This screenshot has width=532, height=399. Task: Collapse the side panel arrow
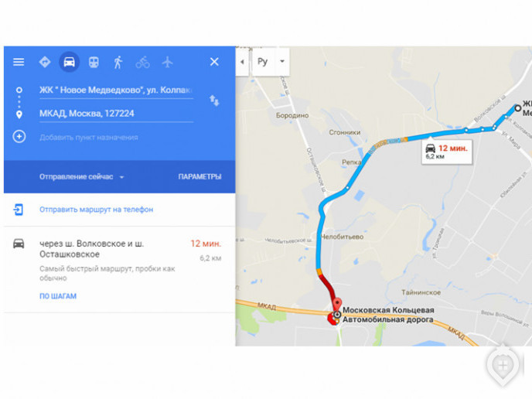pos(242,62)
